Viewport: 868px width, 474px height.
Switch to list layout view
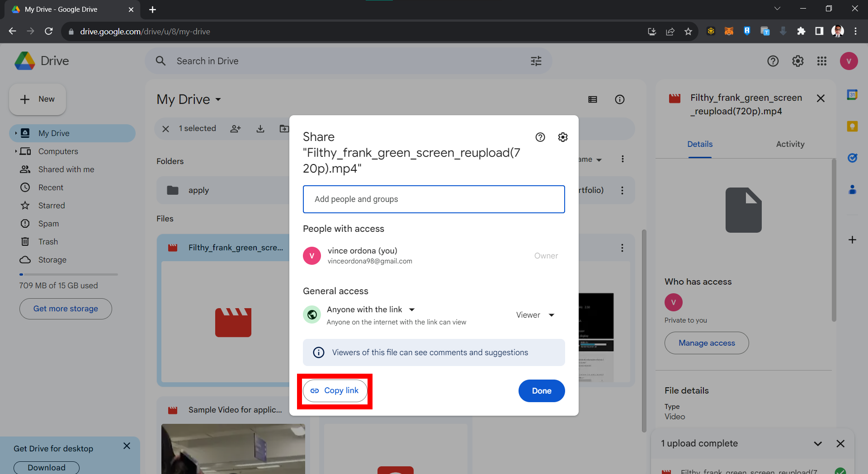[593, 99]
